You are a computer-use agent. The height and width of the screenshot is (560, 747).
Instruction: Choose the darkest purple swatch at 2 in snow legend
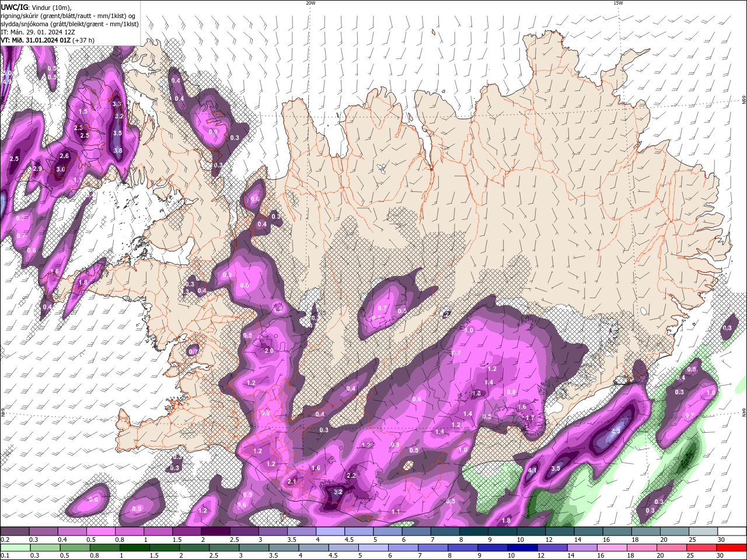215,531
